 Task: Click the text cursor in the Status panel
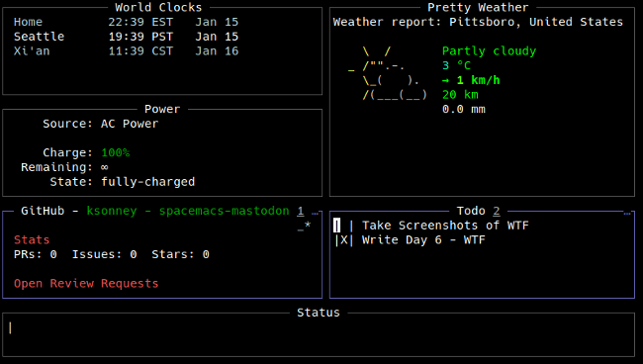(x=10, y=327)
